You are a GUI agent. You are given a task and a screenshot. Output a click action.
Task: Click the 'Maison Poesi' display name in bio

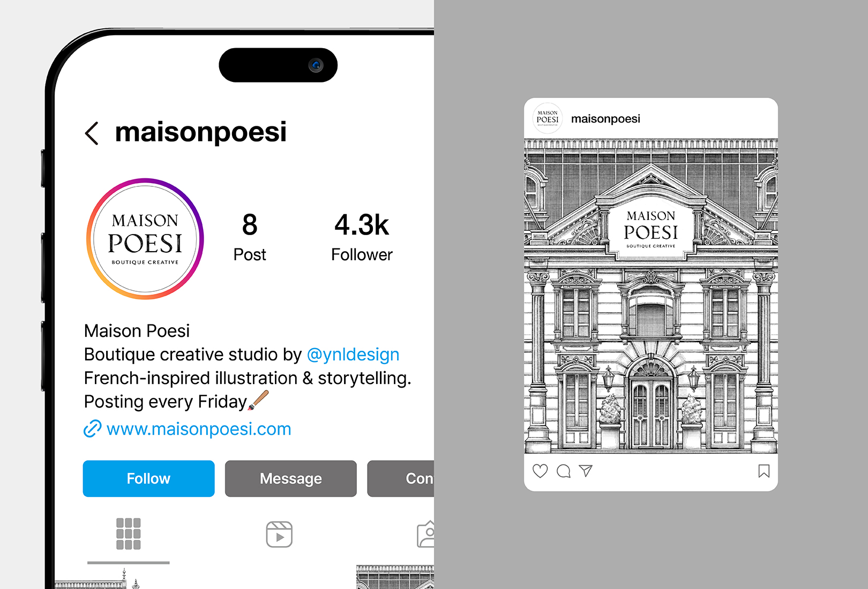(x=137, y=331)
